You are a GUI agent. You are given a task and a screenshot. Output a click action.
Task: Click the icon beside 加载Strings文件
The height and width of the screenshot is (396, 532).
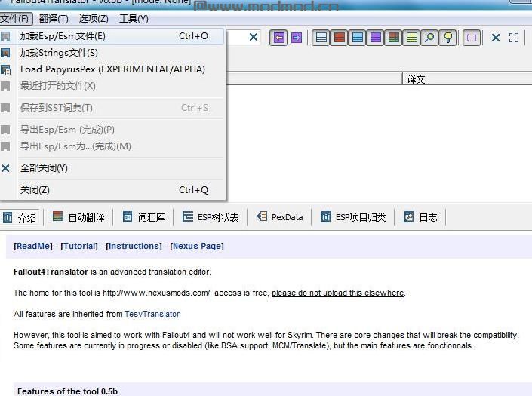point(5,53)
